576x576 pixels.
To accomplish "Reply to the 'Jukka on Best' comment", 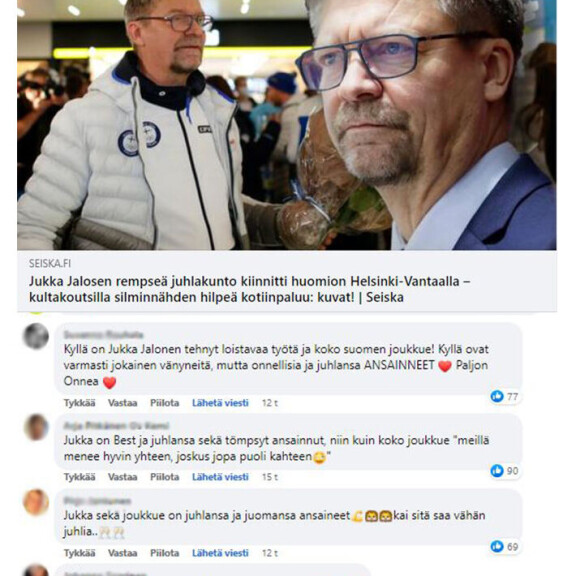I will coord(122,477).
